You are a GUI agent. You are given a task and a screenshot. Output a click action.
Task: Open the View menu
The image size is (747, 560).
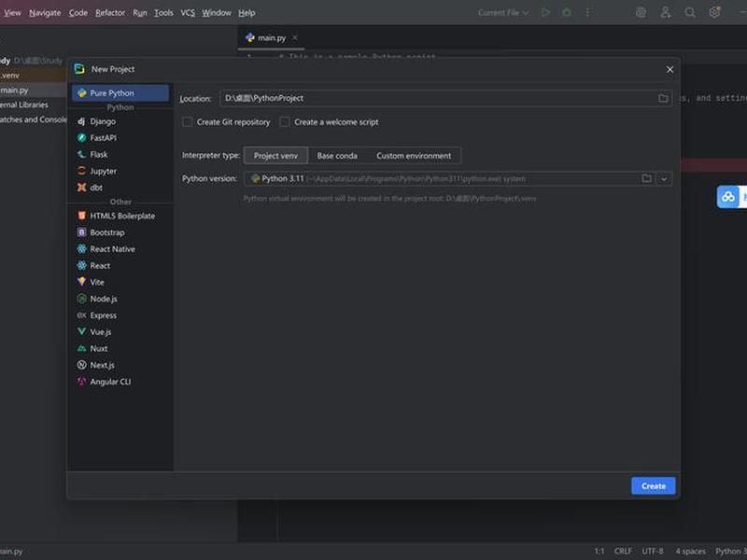(x=12, y=13)
